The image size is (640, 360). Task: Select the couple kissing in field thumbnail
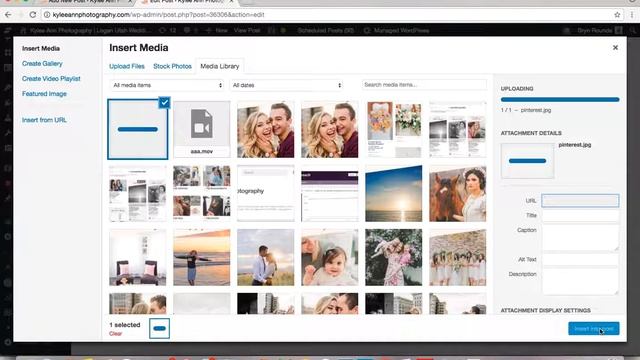(x=266, y=257)
